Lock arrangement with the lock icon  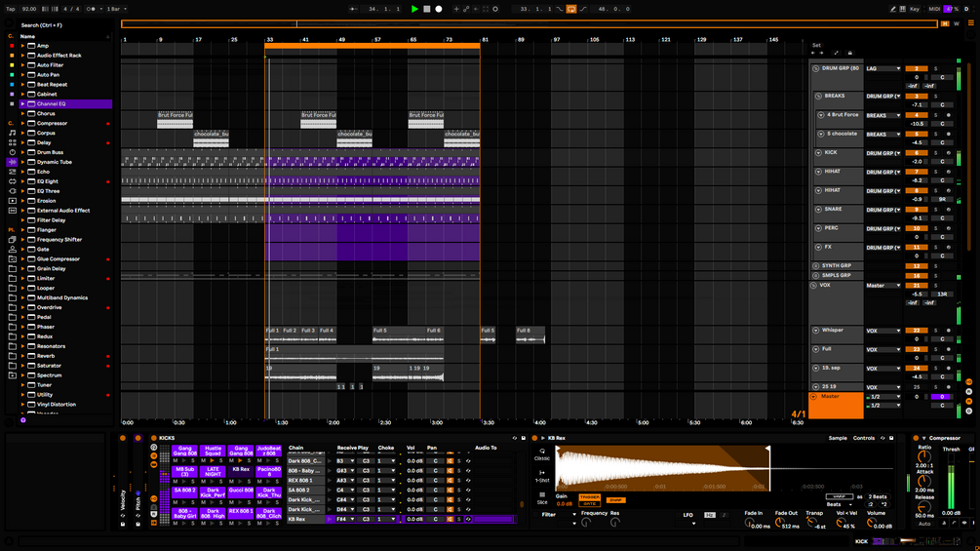coord(849,53)
